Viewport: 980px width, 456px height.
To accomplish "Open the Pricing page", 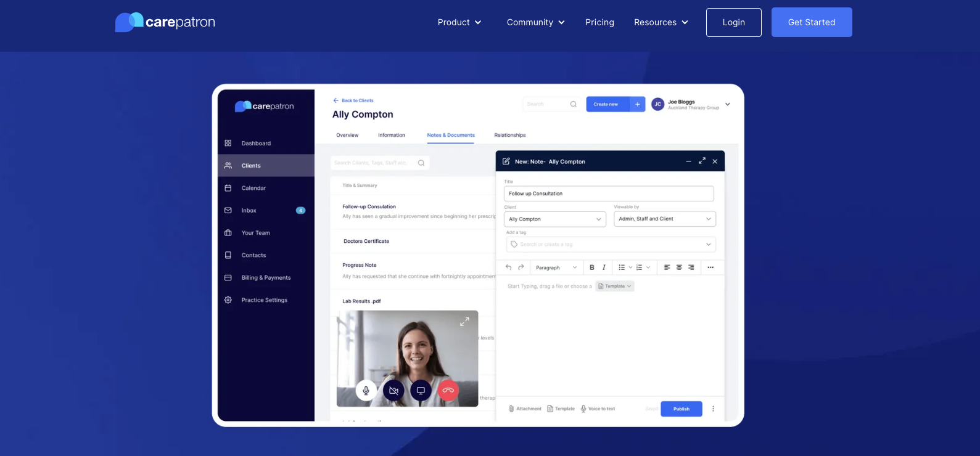I will point(599,22).
